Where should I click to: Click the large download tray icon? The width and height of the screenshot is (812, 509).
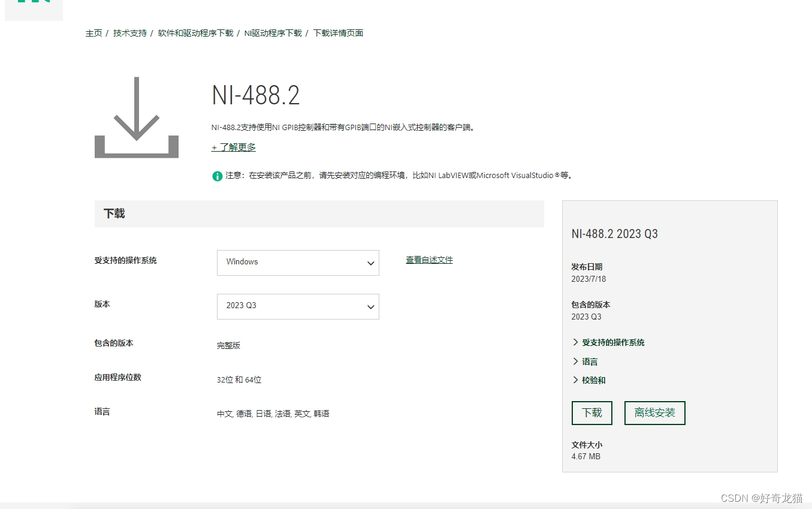click(137, 118)
